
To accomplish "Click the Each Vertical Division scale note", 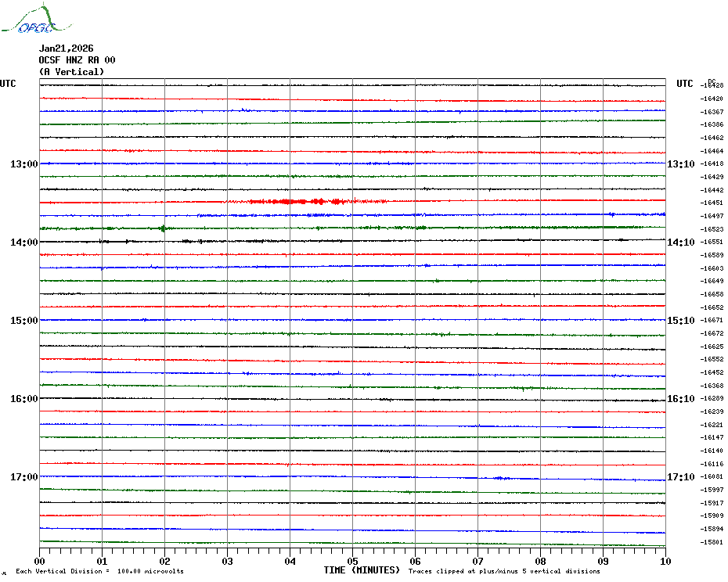I will point(100,571).
